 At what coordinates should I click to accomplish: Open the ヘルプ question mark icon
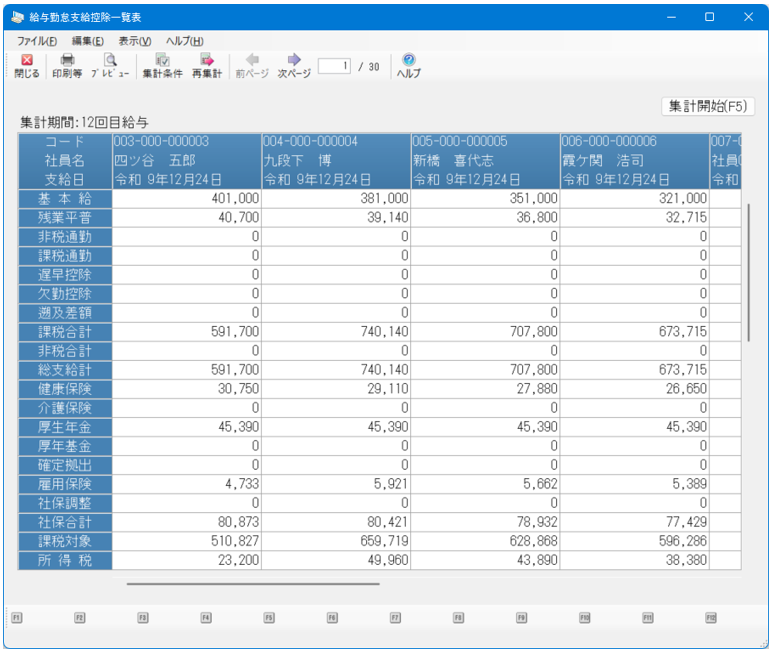point(409,66)
